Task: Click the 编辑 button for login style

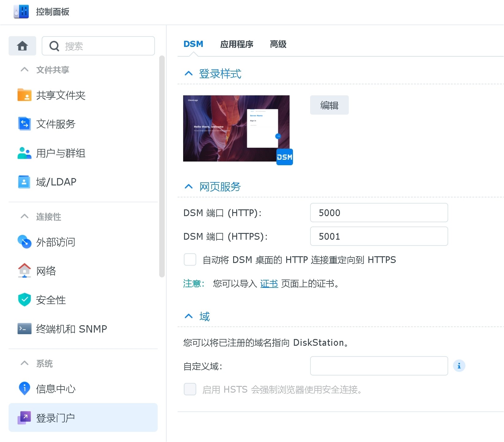Action: click(x=329, y=105)
